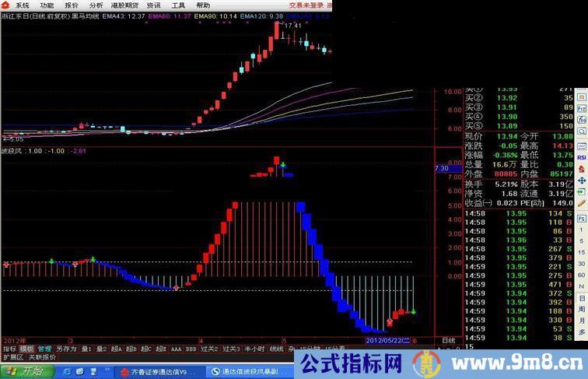Switch to monthly 月 period in sidebar
588x379 pixels.
pos(582,321)
